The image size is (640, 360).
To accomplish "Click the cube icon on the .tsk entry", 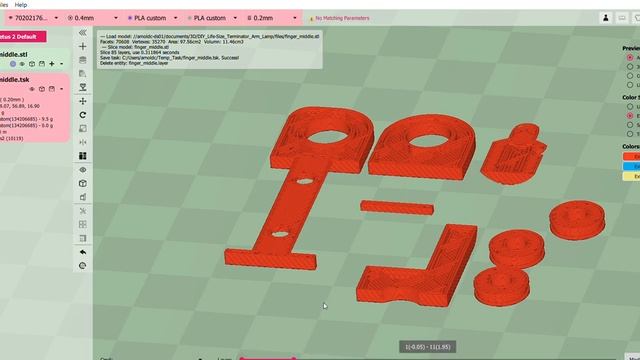I will coord(42,89).
